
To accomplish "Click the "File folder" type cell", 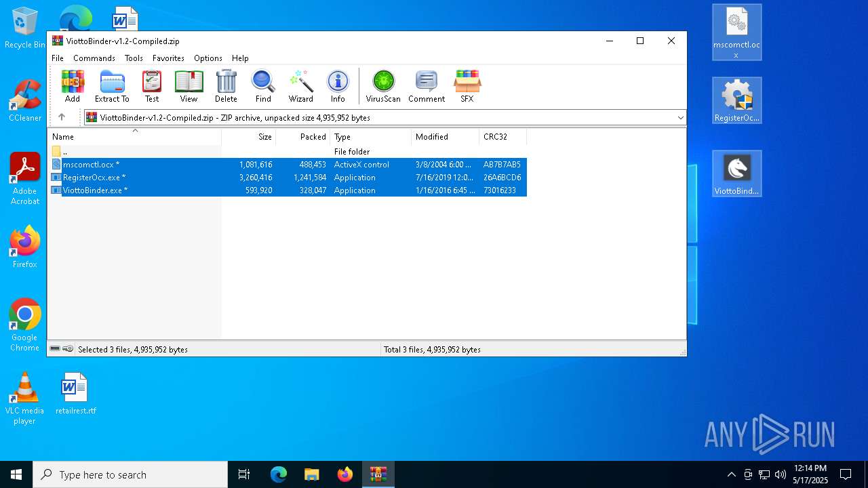I will coord(352,152).
